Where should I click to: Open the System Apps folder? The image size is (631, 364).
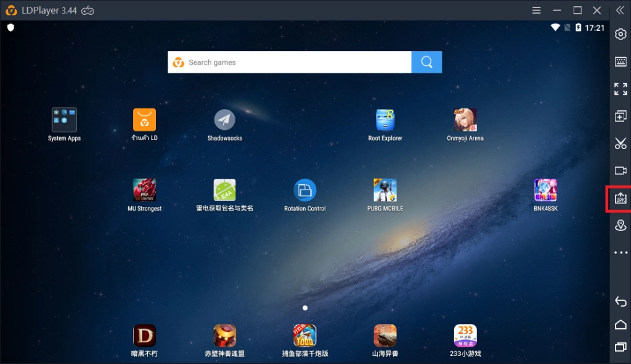(x=64, y=120)
